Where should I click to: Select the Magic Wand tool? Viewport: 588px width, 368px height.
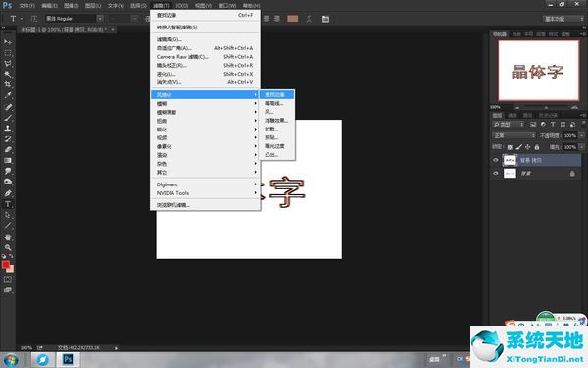[x=8, y=74]
